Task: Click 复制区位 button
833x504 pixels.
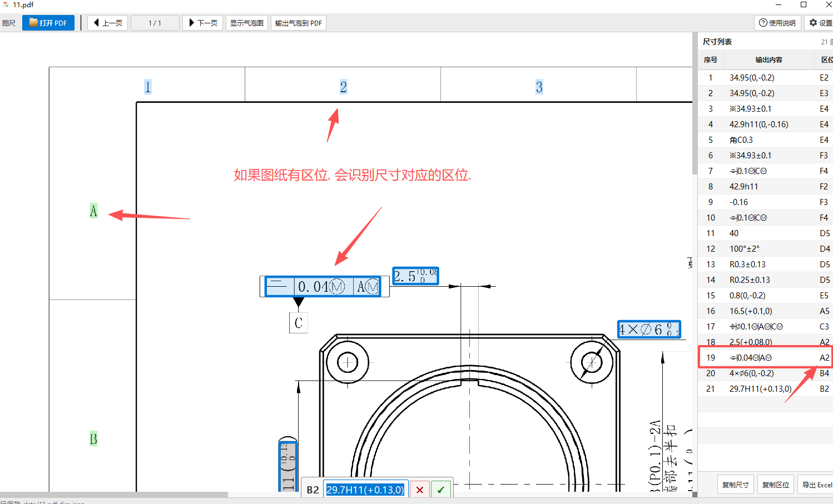Action: pyautogui.click(x=776, y=485)
